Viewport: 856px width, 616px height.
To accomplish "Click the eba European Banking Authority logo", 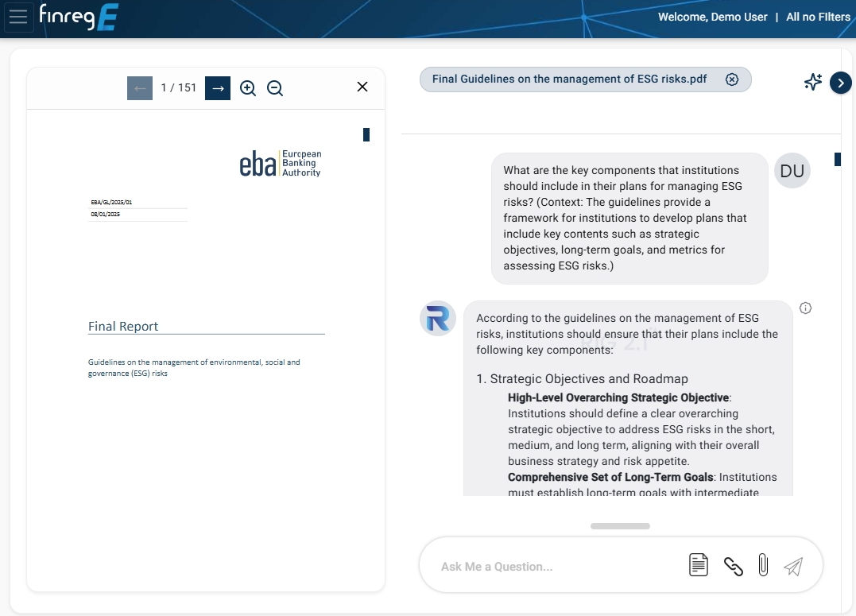I will coord(281,163).
